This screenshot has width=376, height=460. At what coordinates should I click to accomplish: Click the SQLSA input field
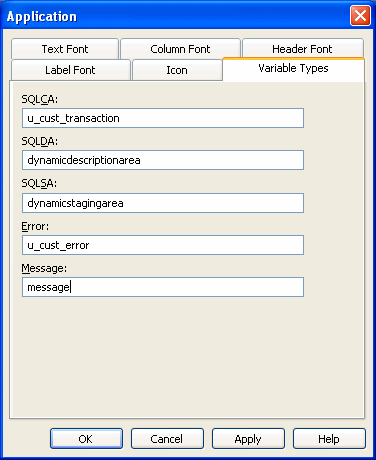tap(163, 203)
